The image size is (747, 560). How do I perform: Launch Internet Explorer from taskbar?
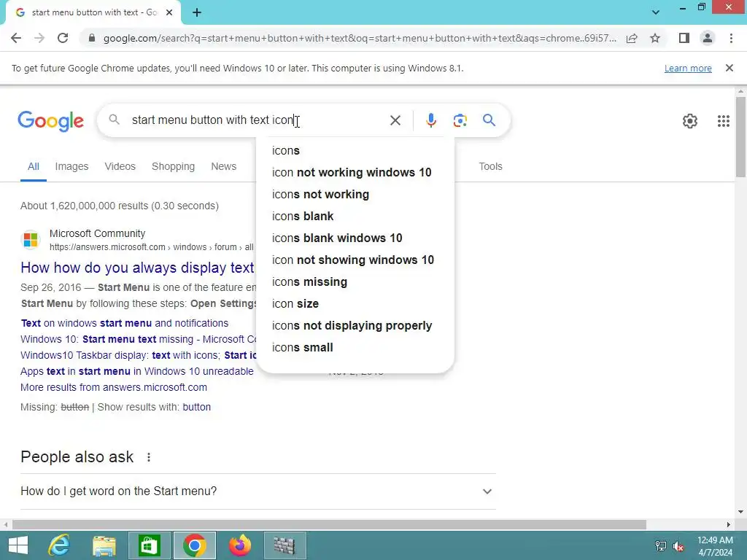[x=59, y=545]
